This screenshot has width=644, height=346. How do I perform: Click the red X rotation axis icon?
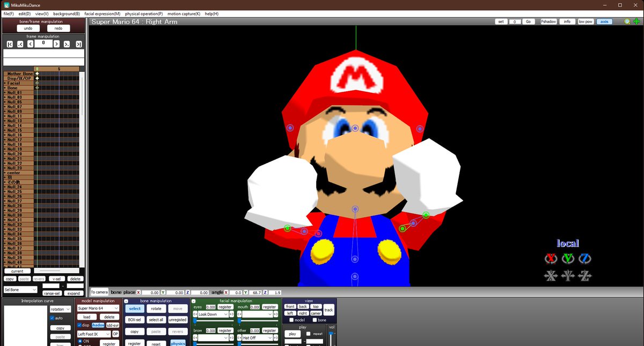(551, 259)
